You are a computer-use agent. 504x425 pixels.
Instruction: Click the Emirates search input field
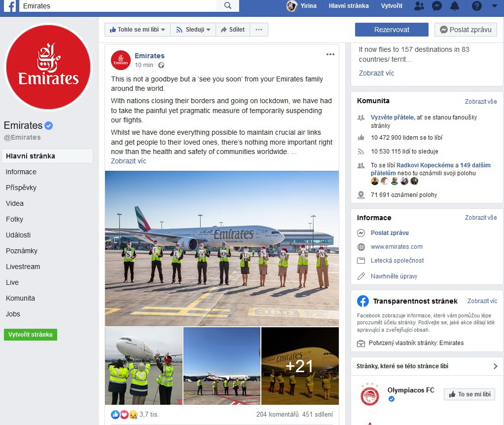pos(118,6)
